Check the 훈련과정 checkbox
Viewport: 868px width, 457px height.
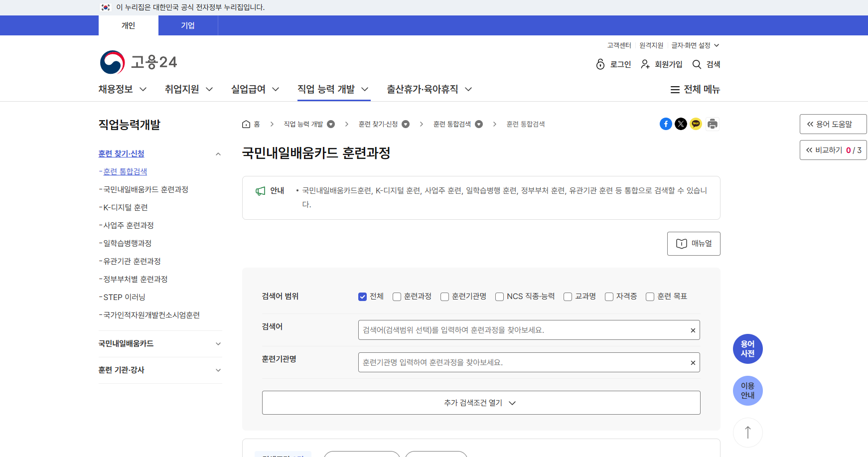pos(397,297)
